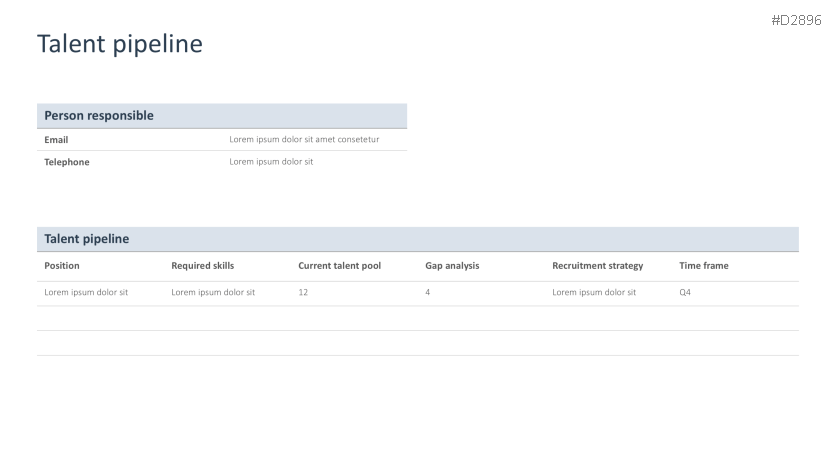Click the Gap analysis column header
Viewport: 836px width, 470px height.
pyautogui.click(x=452, y=266)
